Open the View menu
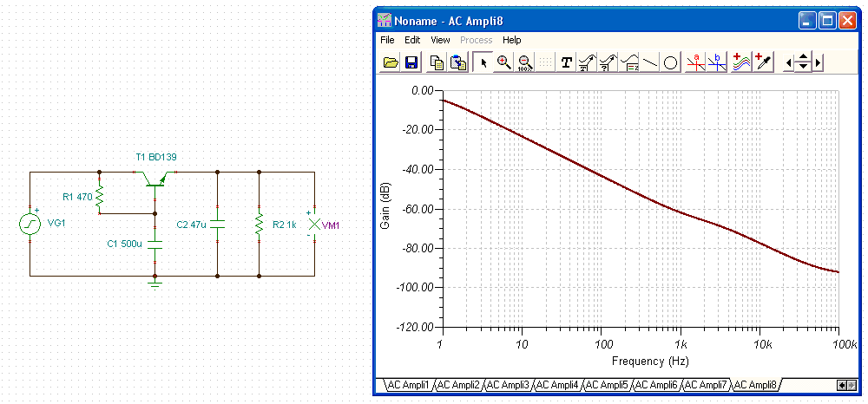The width and height of the screenshot is (868, 404). pos(440,40)
